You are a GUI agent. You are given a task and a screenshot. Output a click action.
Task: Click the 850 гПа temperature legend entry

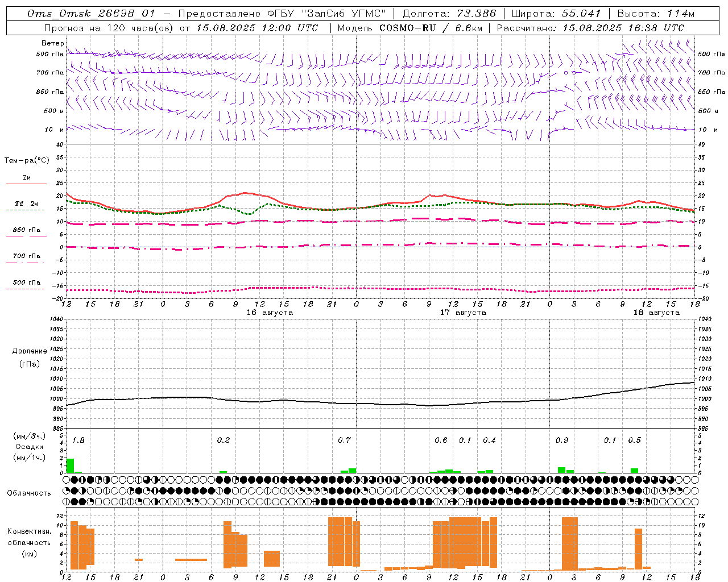(x=27, y=230)
